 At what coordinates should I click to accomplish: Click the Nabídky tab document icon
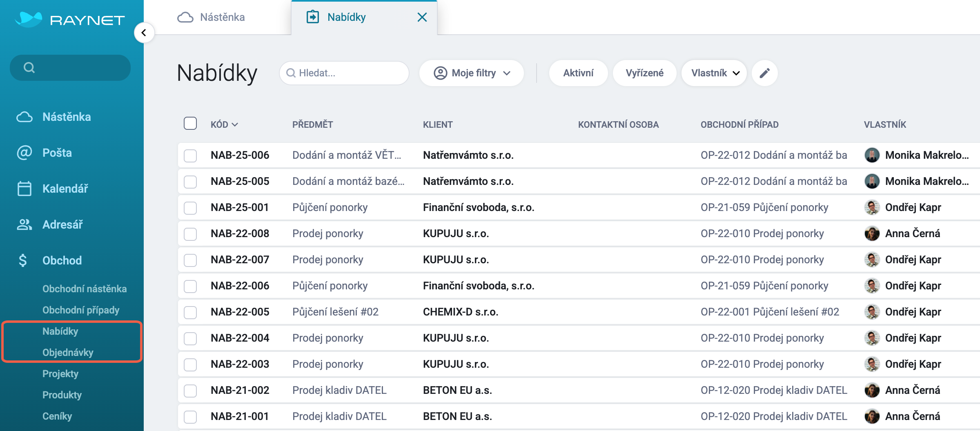(313, 17)
